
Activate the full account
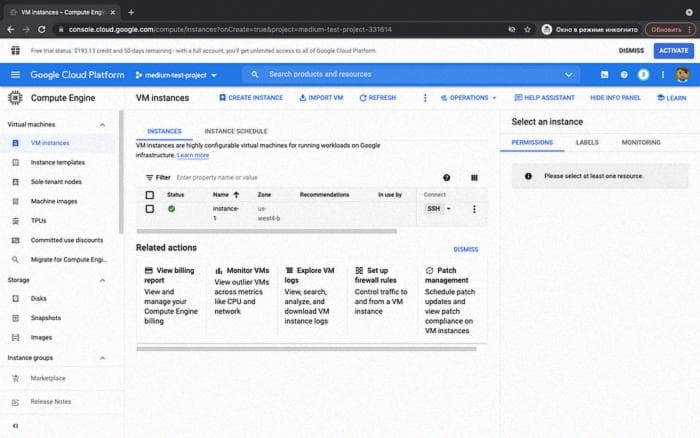click(674, 50)
